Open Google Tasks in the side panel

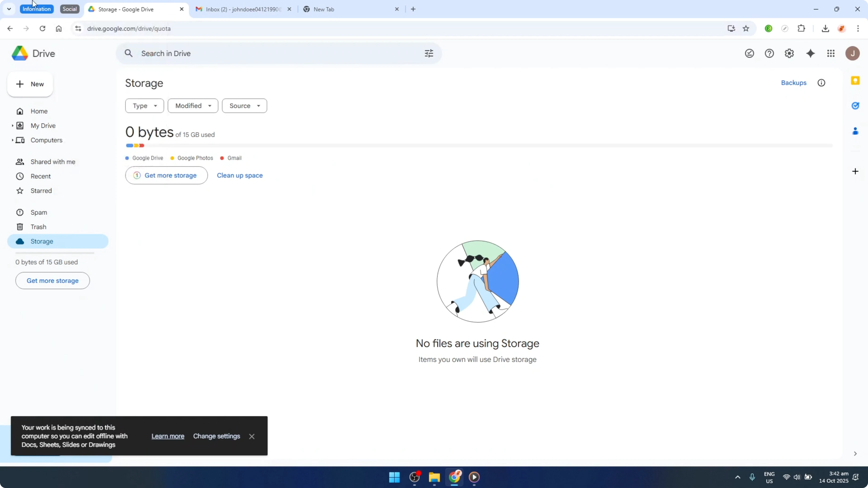tap(855, 105)
